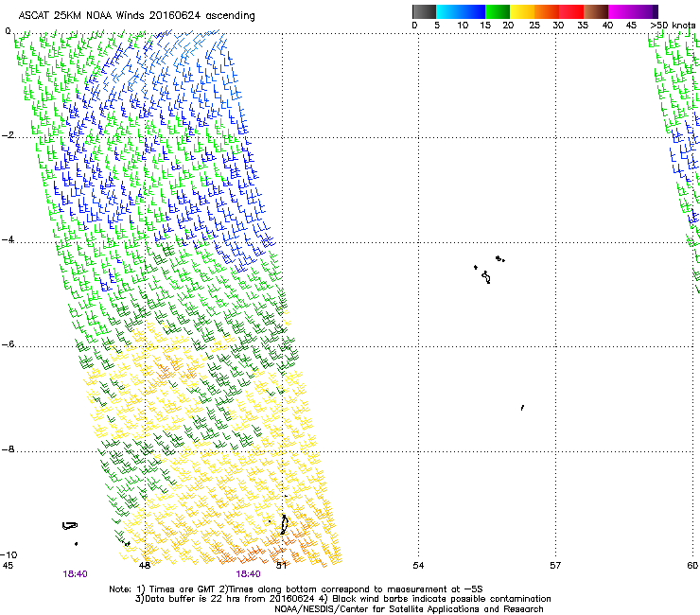
Task: Click longitude label '57' on bottom axis
Action: tap(555, 566)
